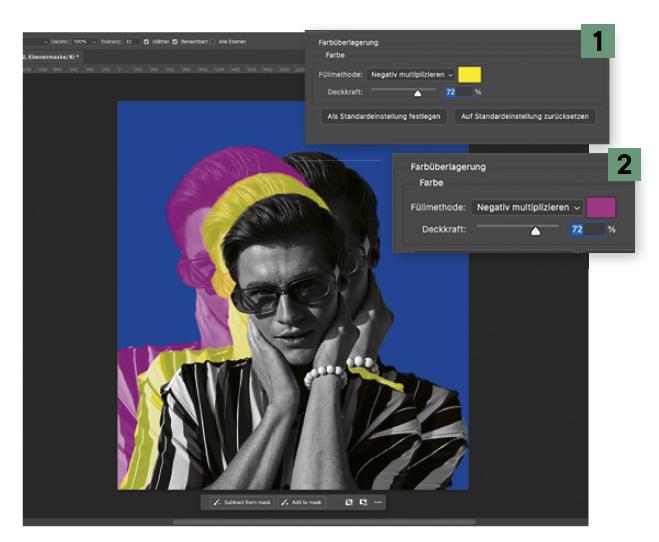Click Als Standardeinstellung festlegen button

tap(384, 116)
